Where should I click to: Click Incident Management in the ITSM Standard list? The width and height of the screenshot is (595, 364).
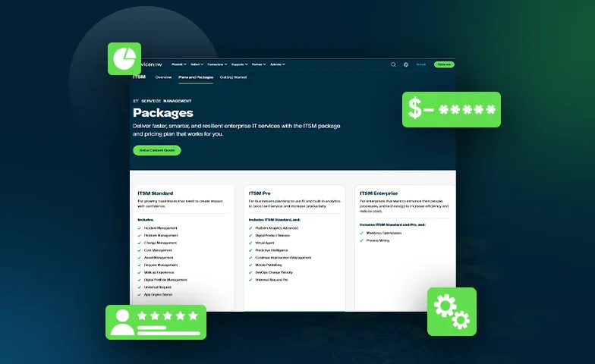pos(161,227)
